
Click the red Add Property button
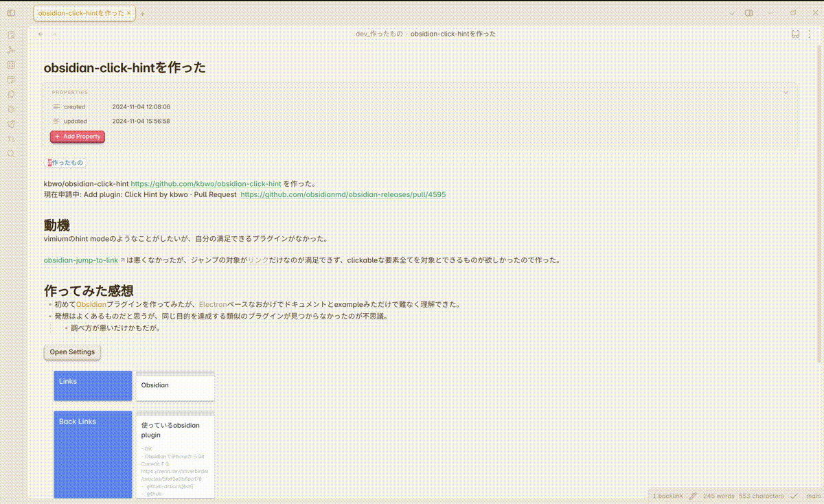click(77, 137)
